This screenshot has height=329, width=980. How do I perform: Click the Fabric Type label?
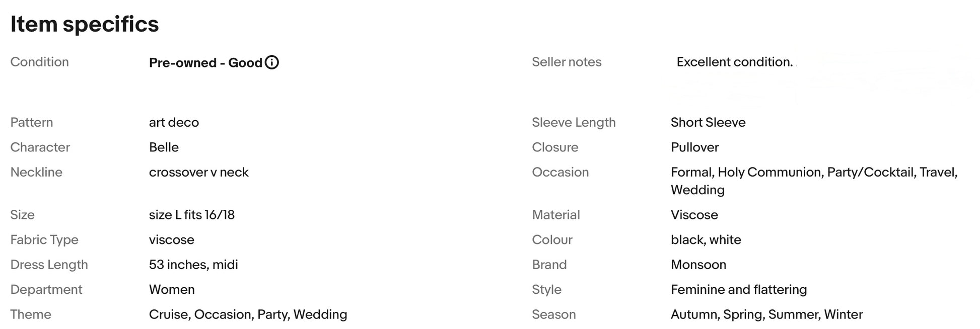(x=44, y=240)
